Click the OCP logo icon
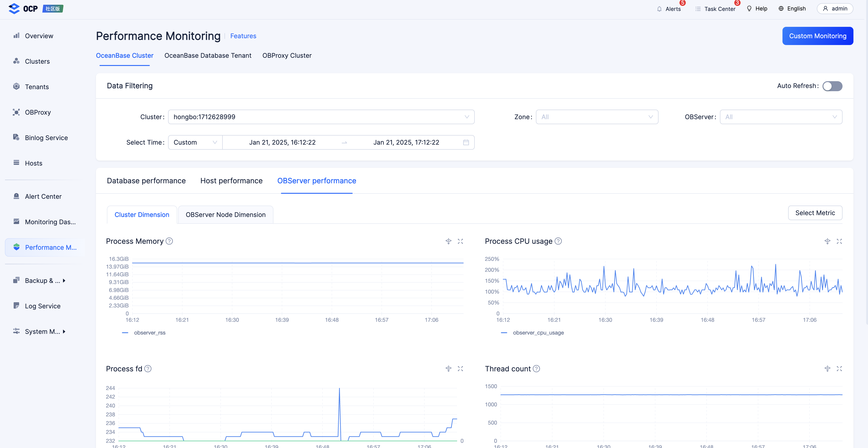 pyautogui.click(x=14, y=8)
